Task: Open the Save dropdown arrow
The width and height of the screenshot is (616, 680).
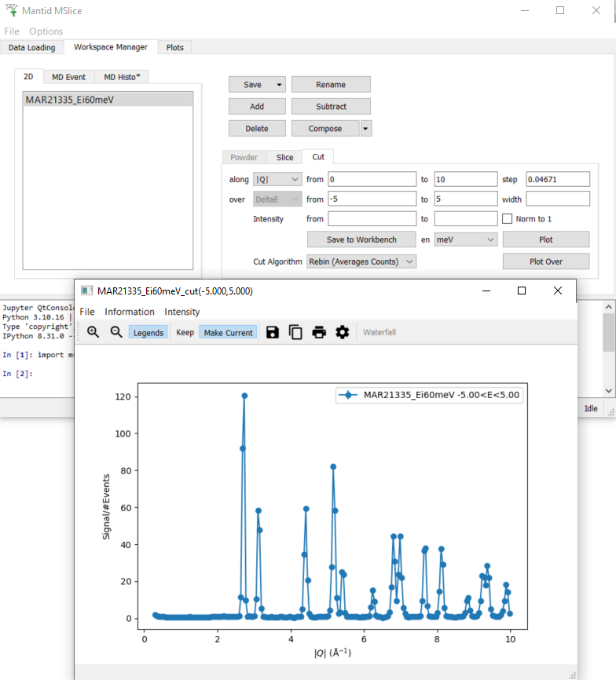Action: 279,85
